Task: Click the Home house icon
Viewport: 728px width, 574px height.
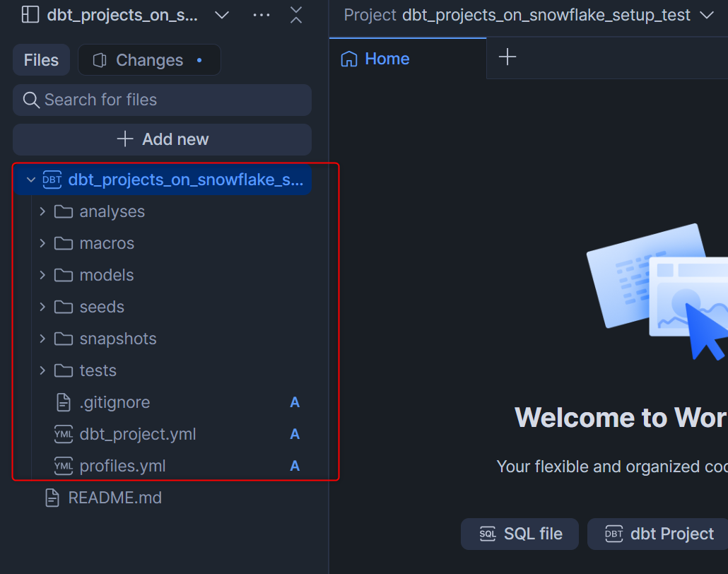Action: click(349, 59)
